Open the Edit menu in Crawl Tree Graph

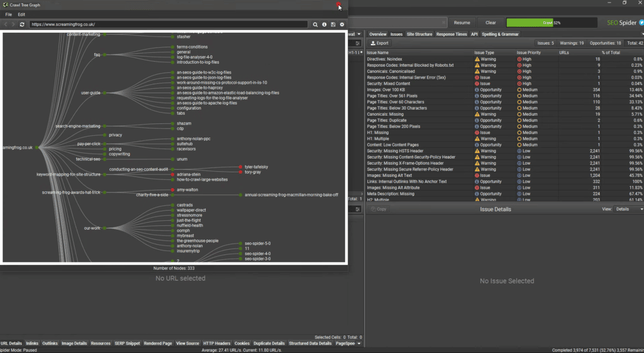21,14
